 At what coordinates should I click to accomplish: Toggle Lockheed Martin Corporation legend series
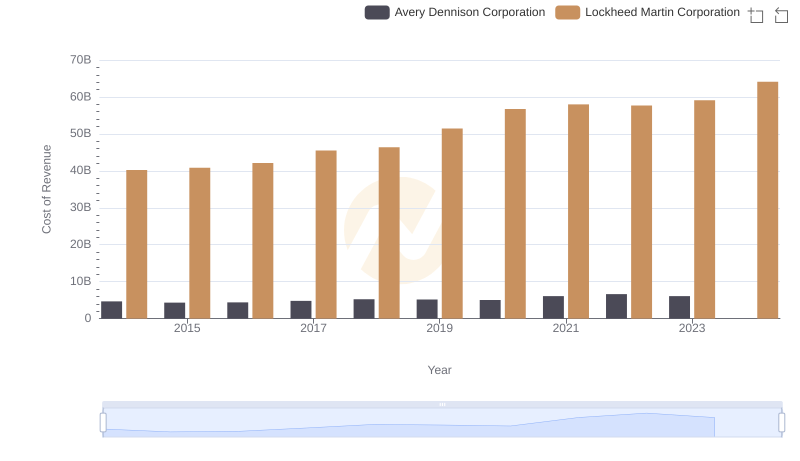click(x=647, y=12)
